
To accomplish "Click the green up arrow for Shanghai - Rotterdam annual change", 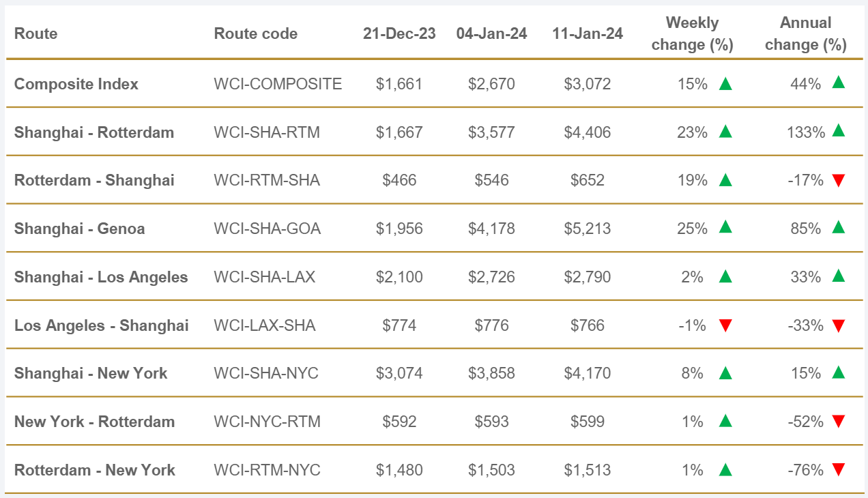I will tap(839, 131).
